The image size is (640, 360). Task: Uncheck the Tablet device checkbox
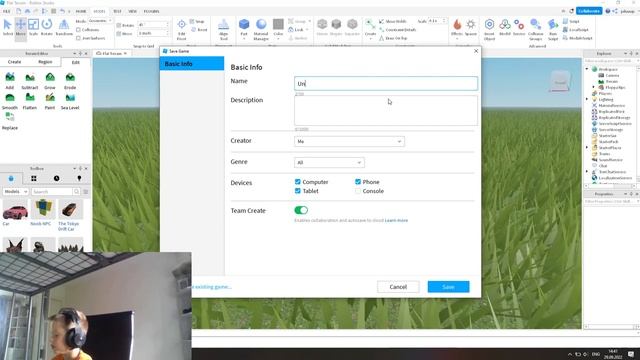pyautogui.click(x=298, y=191)
